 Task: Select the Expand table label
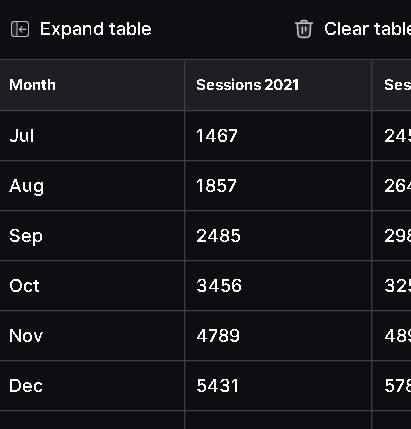[x=96, y=29]
